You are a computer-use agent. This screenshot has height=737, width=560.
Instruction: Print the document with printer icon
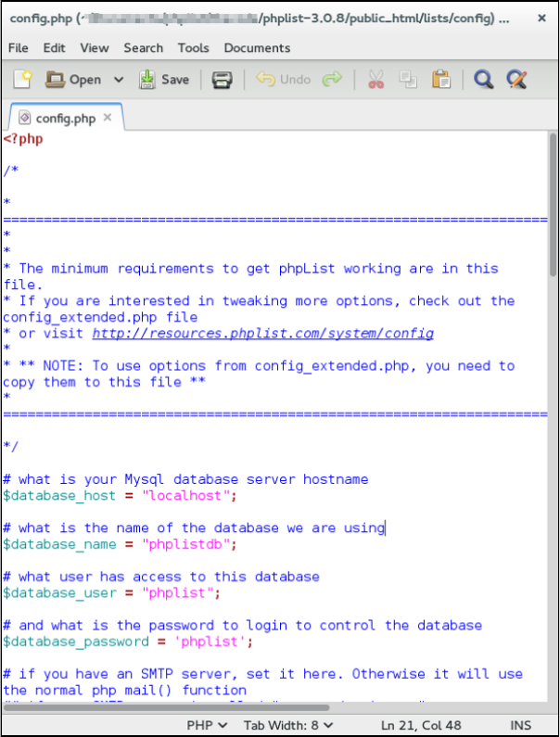point(222,80)
